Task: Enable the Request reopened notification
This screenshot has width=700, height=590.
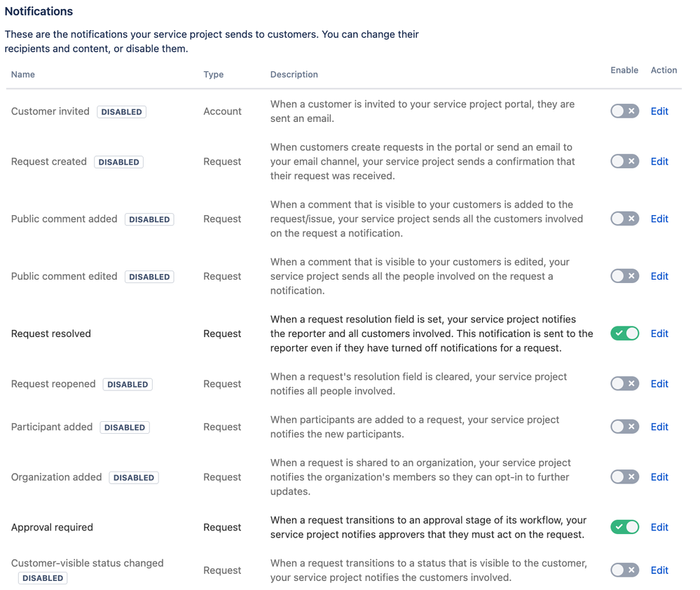Action: point(624,383)
